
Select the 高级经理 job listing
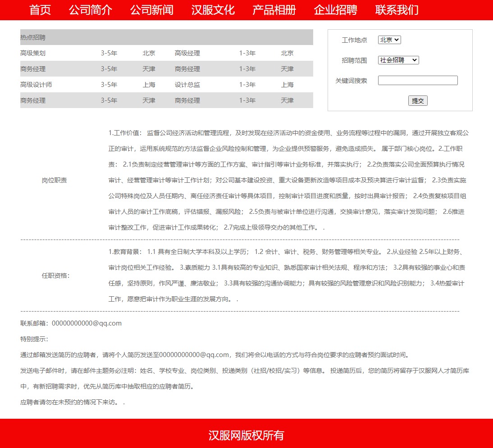tap(187, 53)
